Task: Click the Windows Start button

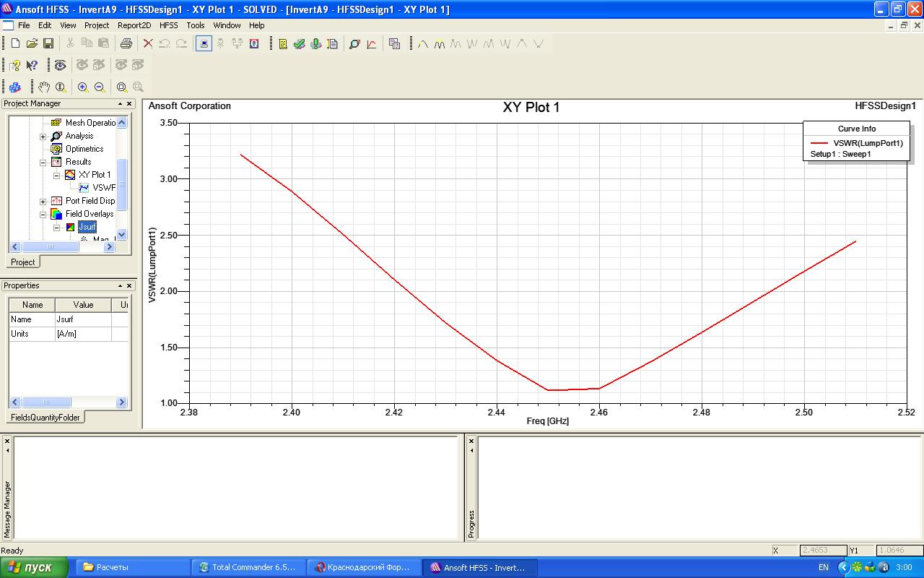Action: pyautogui.click(x=34, y=568)
